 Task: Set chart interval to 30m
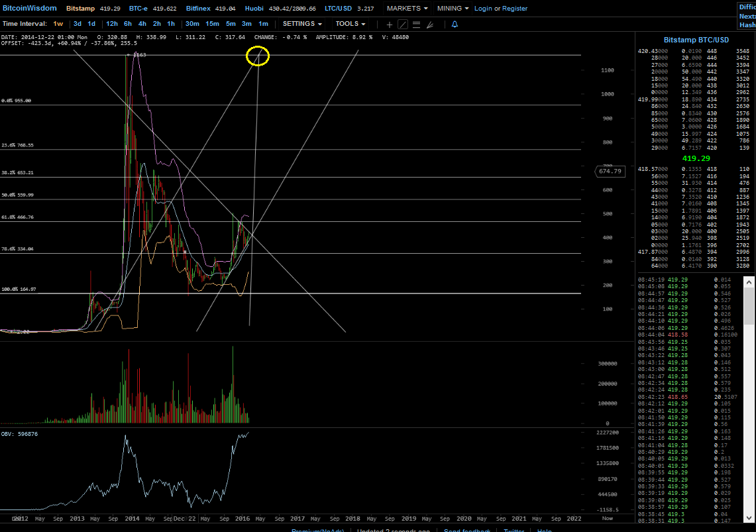(x=192, y=24)
